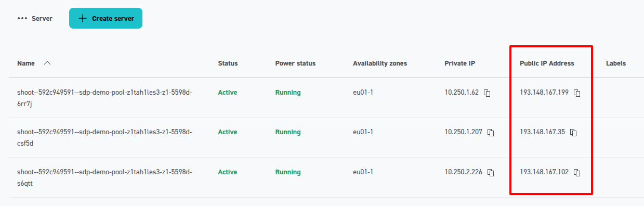This screenshot has width=644, height=206.
Task: Select public IP text 193.148.167.102
Action: (544, 172)
